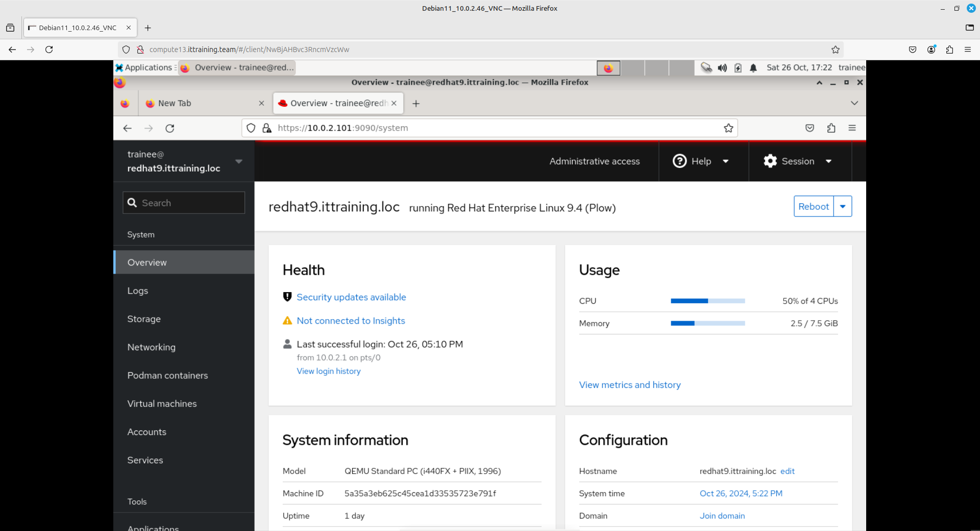
Task: Click View login history link
Action: tap(329, 371)
